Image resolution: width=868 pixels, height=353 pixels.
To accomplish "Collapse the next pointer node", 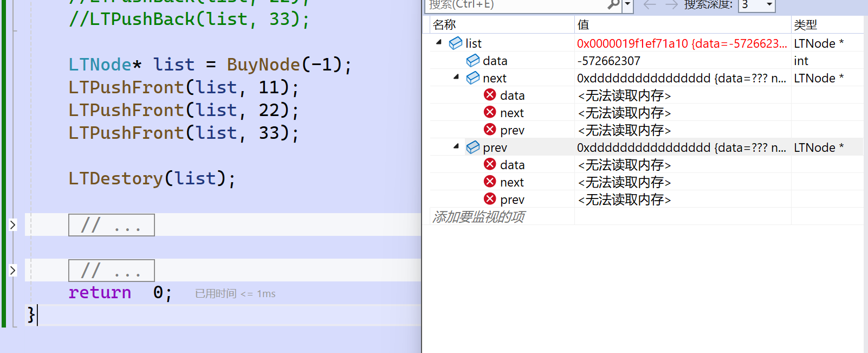I will [456, 77].
